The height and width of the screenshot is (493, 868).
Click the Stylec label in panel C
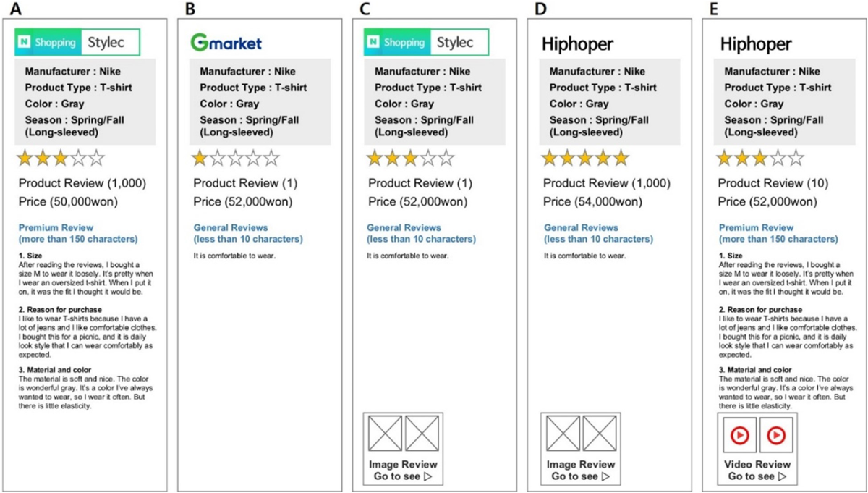[x=455, y=43]
